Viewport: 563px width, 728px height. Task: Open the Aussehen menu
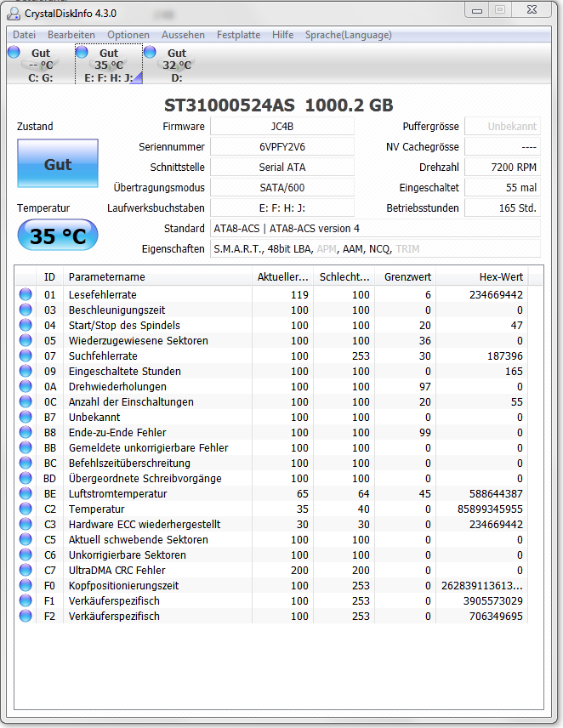pyautogui.click(x=183, y=35)
